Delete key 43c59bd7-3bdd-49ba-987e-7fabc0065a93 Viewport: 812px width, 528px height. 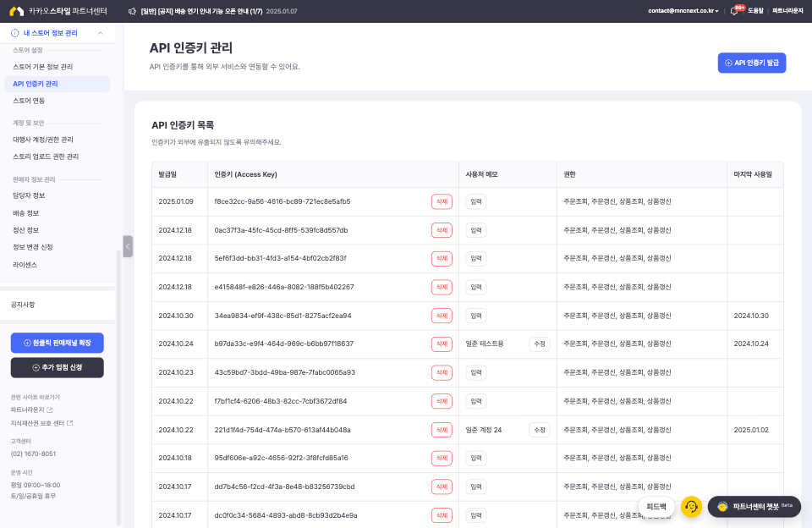442,372
